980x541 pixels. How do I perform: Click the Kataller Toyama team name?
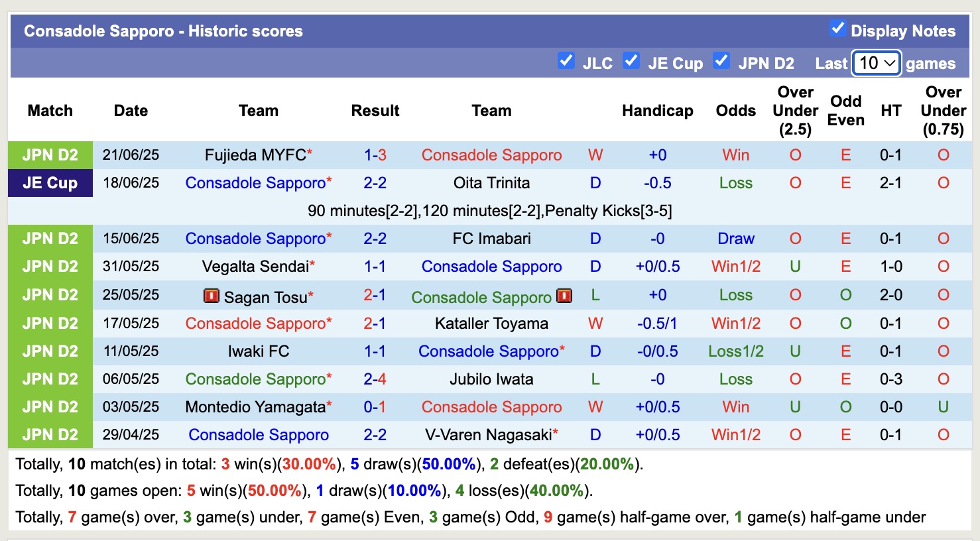491,324
